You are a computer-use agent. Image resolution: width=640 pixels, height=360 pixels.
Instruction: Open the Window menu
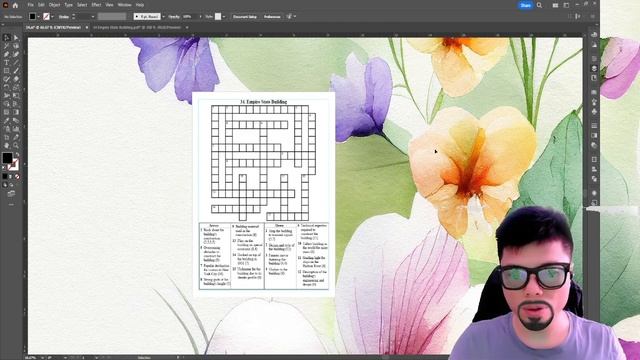[x=124, y=5]
